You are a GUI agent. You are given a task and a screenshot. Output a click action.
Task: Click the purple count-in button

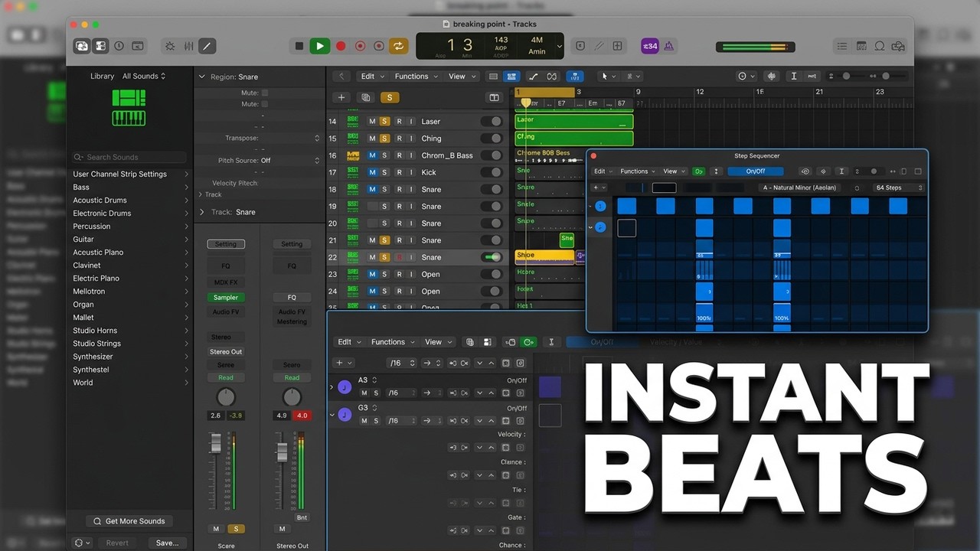point(650,46)
